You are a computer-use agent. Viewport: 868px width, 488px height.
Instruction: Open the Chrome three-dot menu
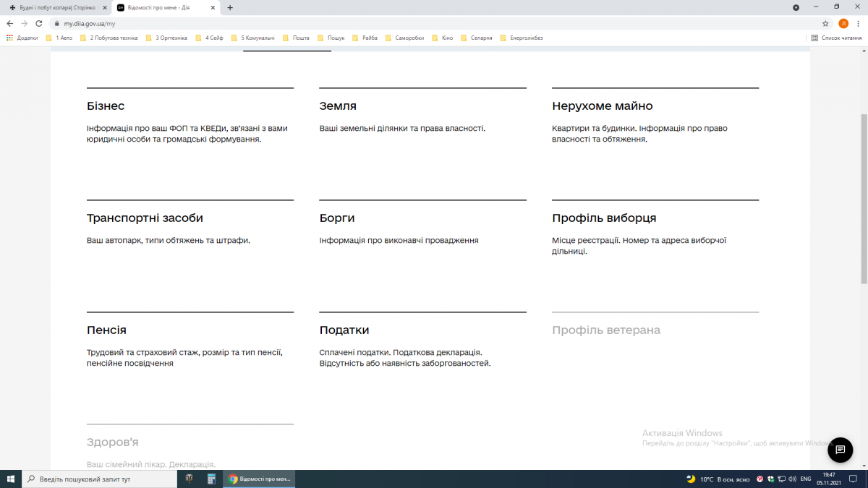tap(858, 23)
